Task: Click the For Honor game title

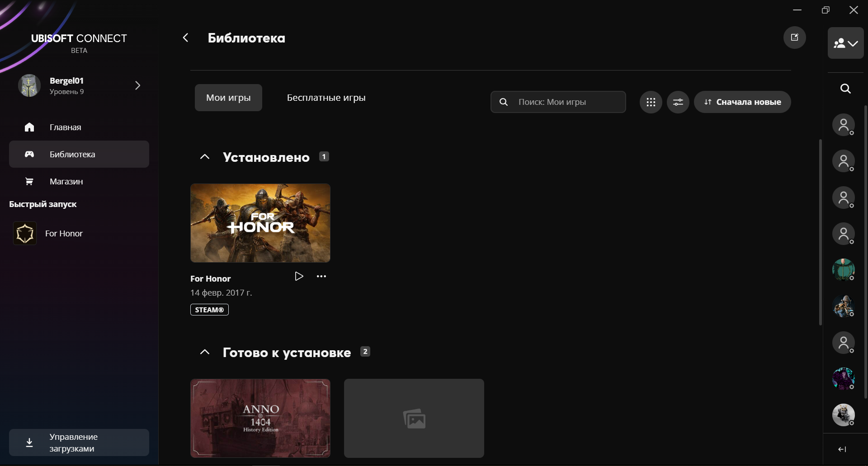Action: click(211, 279)
